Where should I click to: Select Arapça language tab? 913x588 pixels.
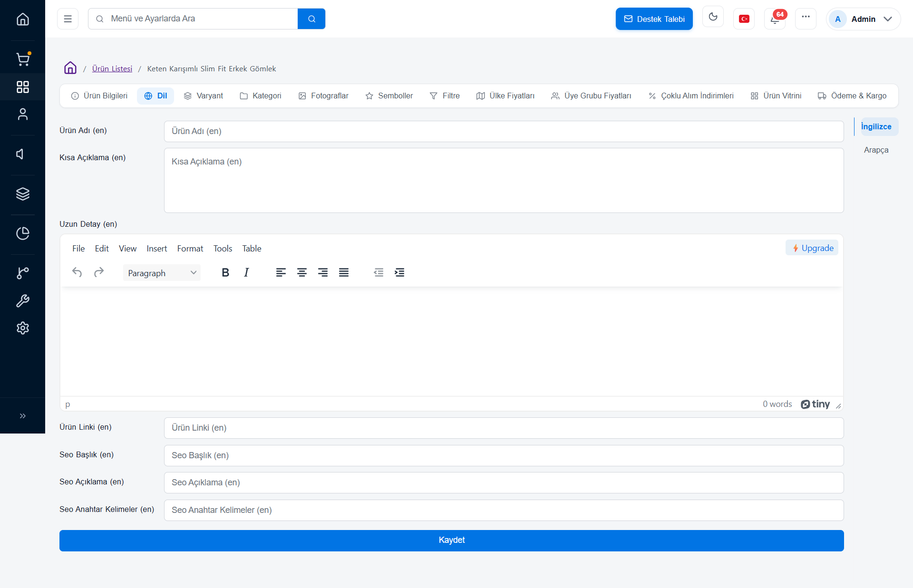coord(876,150)
